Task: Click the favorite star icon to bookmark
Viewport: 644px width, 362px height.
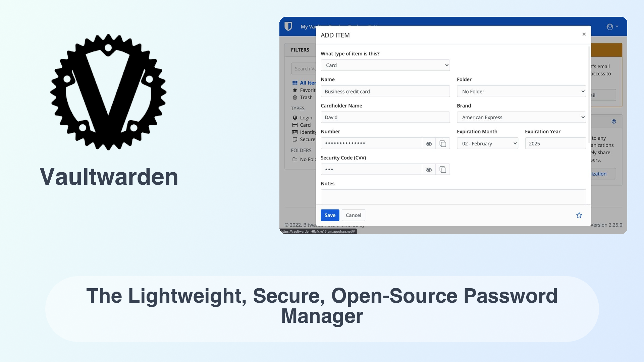Action: click(x=579, y=215)
